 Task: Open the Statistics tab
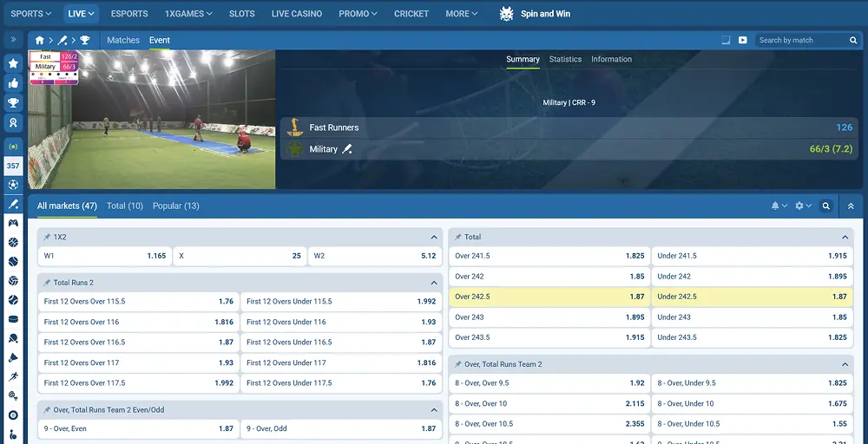(x=565, y=59)
